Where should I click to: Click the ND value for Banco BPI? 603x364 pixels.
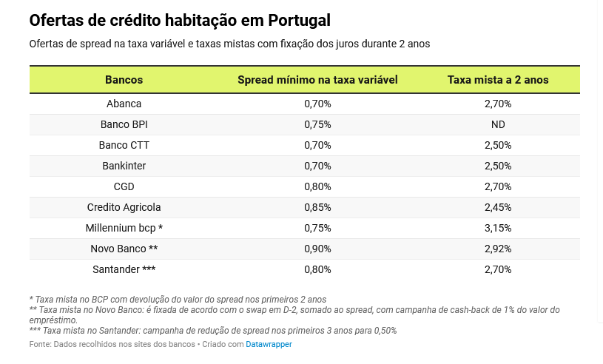coord(498,124)
